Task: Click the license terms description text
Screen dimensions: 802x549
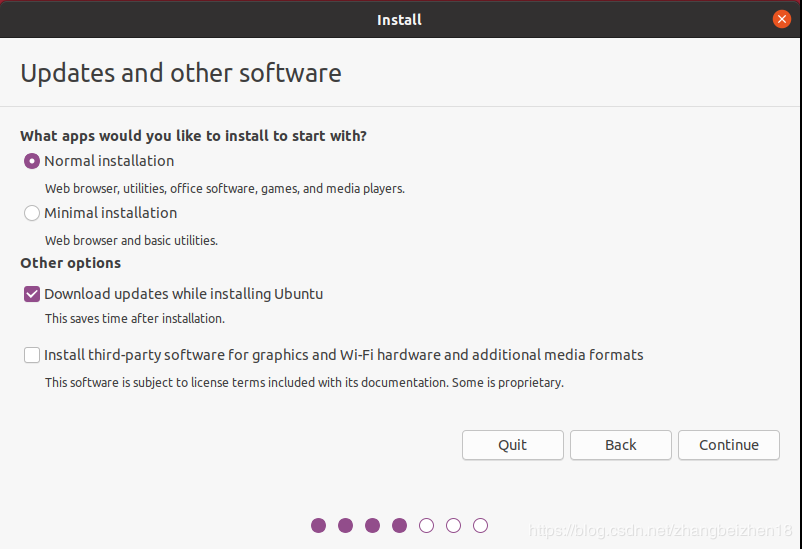Action: [x=304, y=382]
